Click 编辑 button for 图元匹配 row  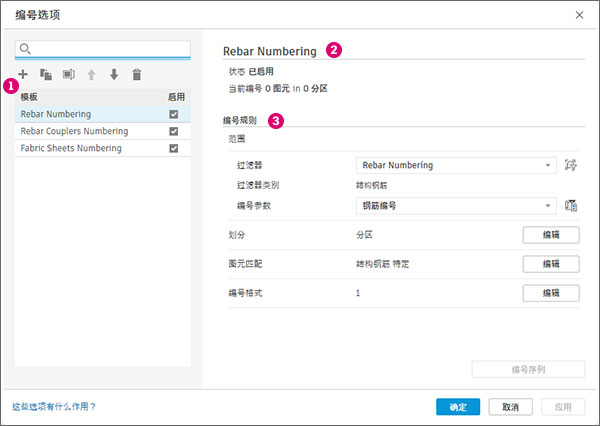click(551, 264)
